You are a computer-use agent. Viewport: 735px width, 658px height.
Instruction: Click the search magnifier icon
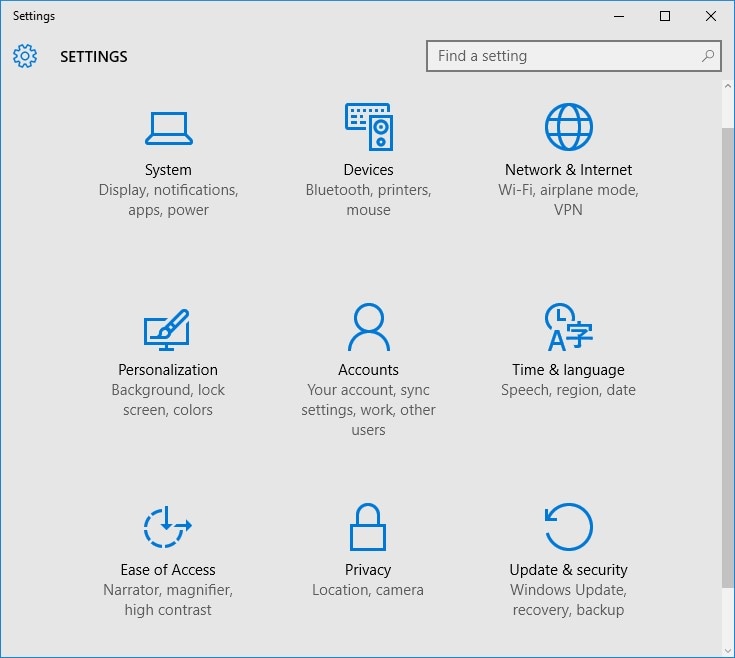click(708, 56)
